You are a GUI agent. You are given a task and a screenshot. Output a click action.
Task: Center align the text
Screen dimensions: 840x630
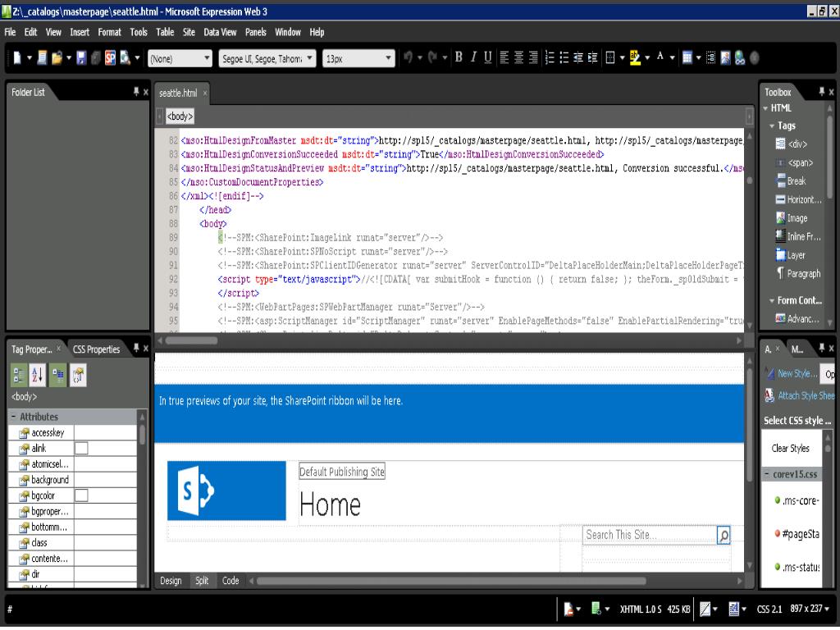point(518,57)
